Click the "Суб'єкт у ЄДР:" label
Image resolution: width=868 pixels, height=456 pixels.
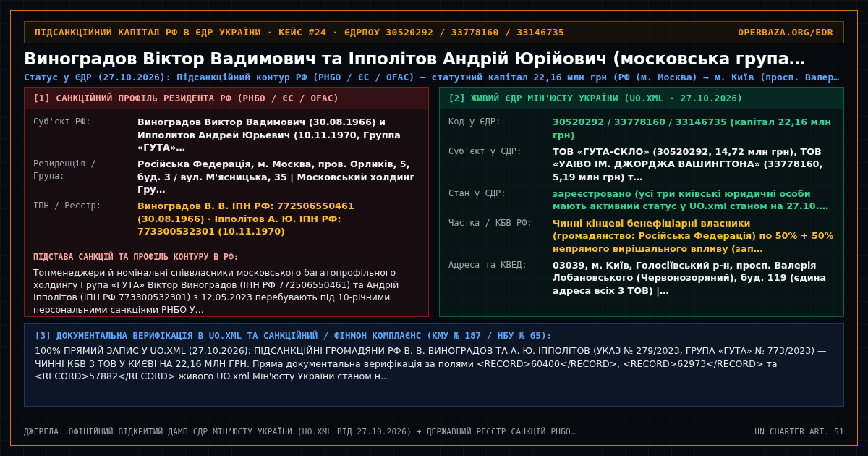pos(485,151)
